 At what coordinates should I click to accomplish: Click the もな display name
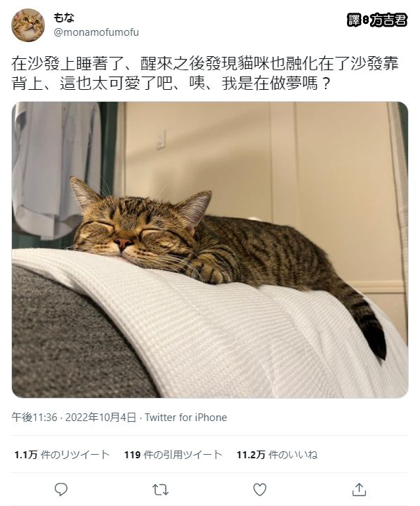tap(64, 18)
